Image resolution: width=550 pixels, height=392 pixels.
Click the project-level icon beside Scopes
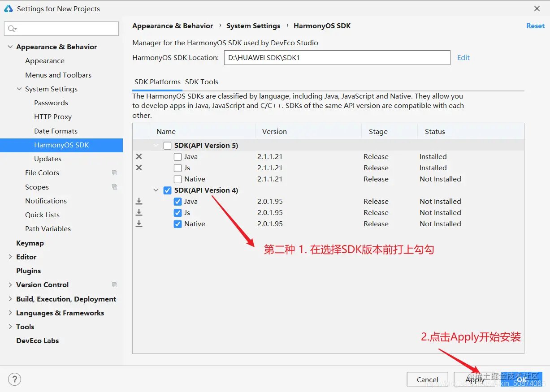114,187
